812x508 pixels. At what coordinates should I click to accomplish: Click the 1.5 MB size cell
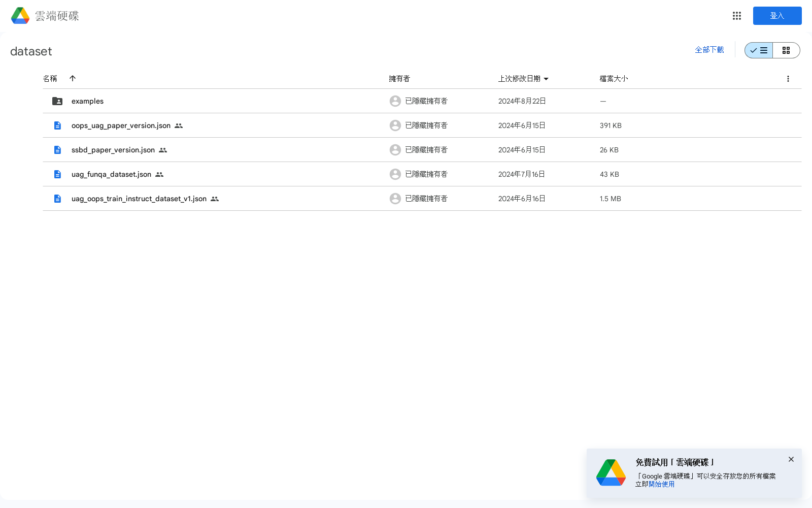click(611, 199)
